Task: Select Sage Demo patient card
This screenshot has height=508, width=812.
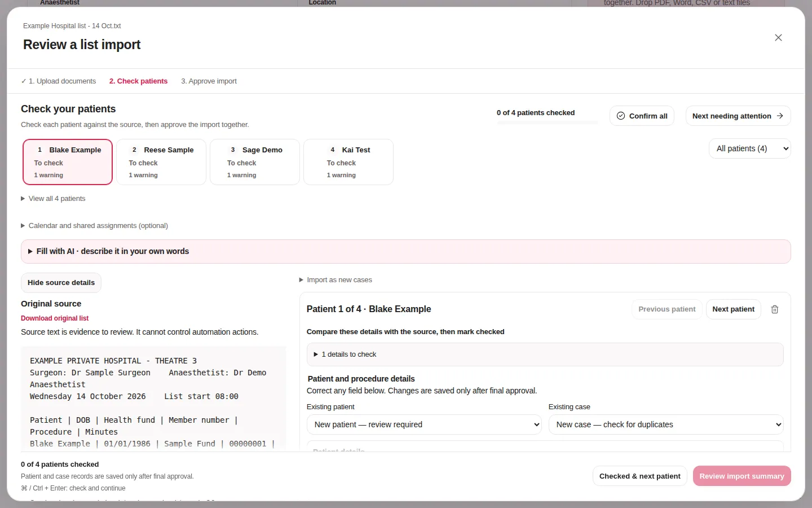Action: click(255, 162)
